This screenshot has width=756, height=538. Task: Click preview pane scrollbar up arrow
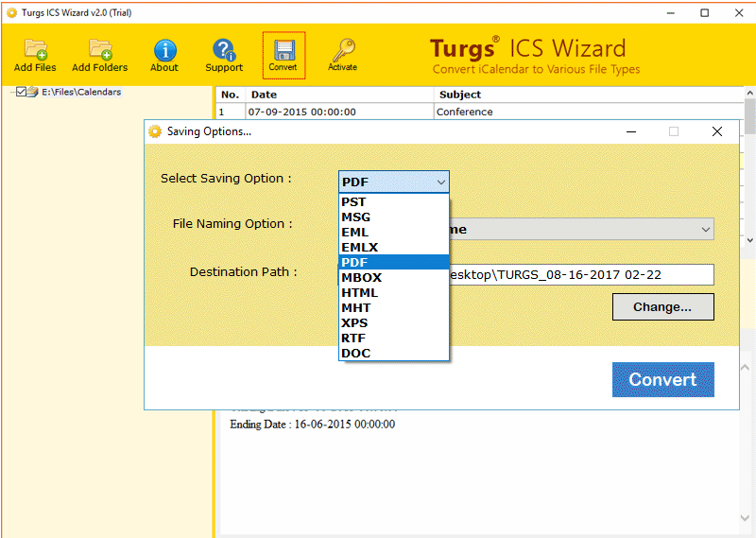745,368
